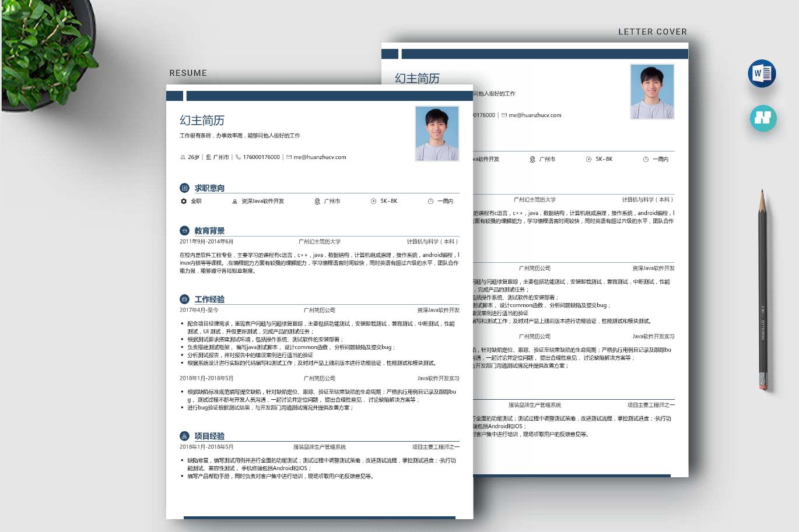The height and width of the screenshot is (532, 799).
Task: Click the 26岁 age text
Action: pos(194,157)
